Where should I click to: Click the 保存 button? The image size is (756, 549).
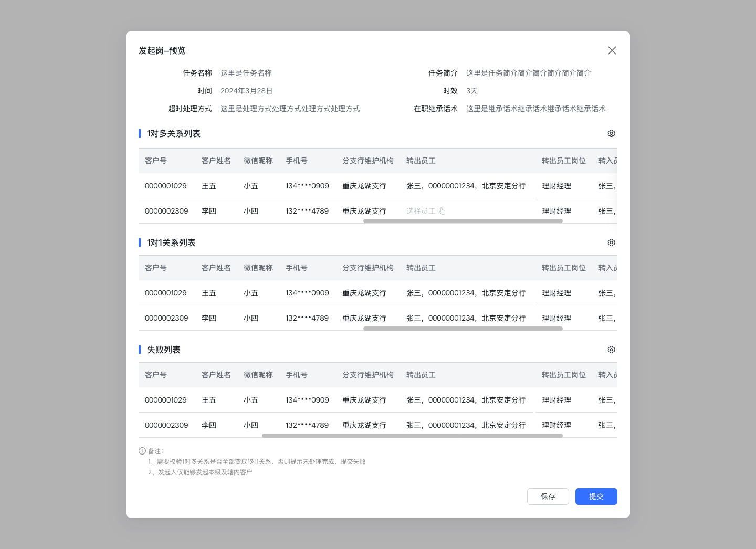pos(548,497)
